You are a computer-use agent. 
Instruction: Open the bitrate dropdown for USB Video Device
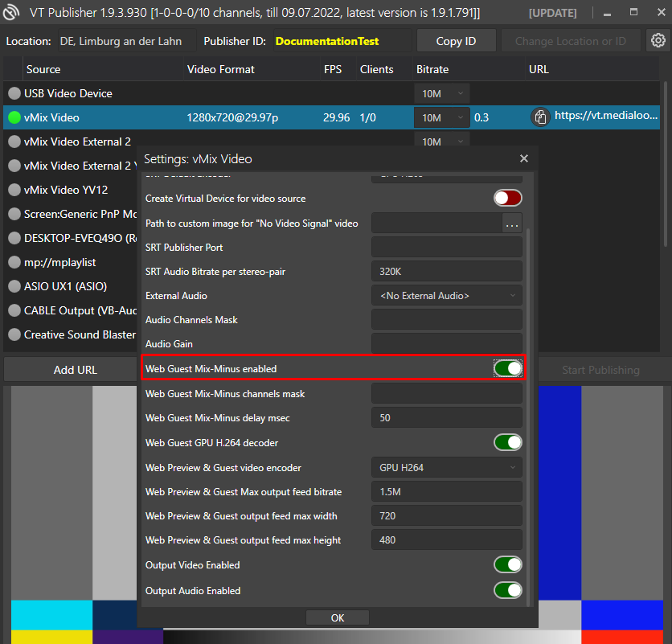point(442,93)
